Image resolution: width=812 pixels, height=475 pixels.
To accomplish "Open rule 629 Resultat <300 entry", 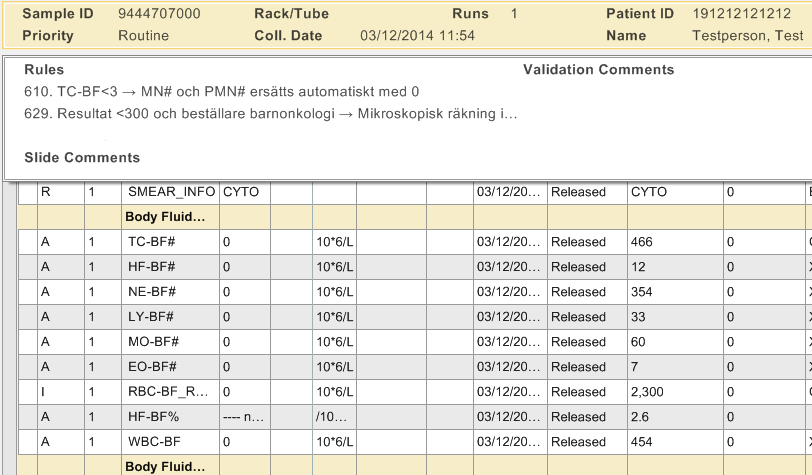I will [270, 113].
